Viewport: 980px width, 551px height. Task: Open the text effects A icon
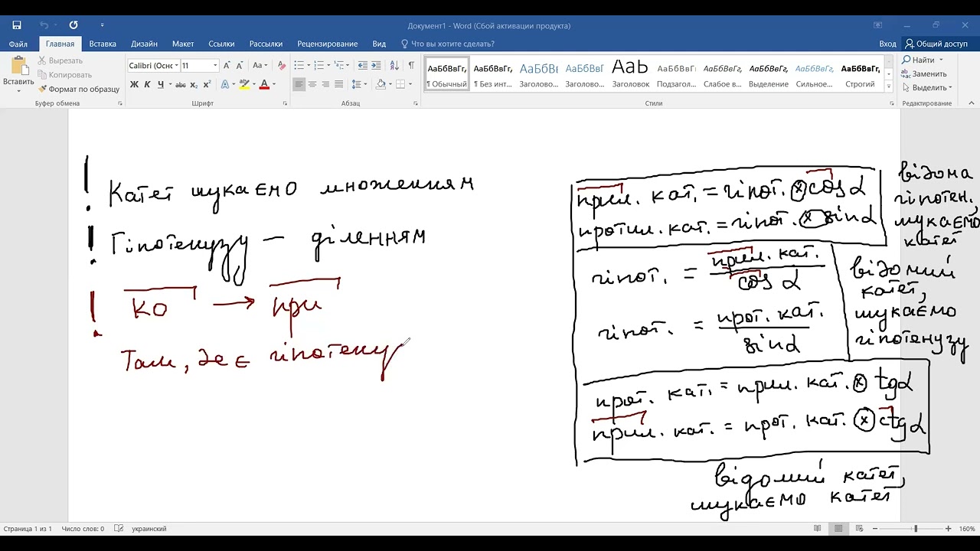point(225,84)
